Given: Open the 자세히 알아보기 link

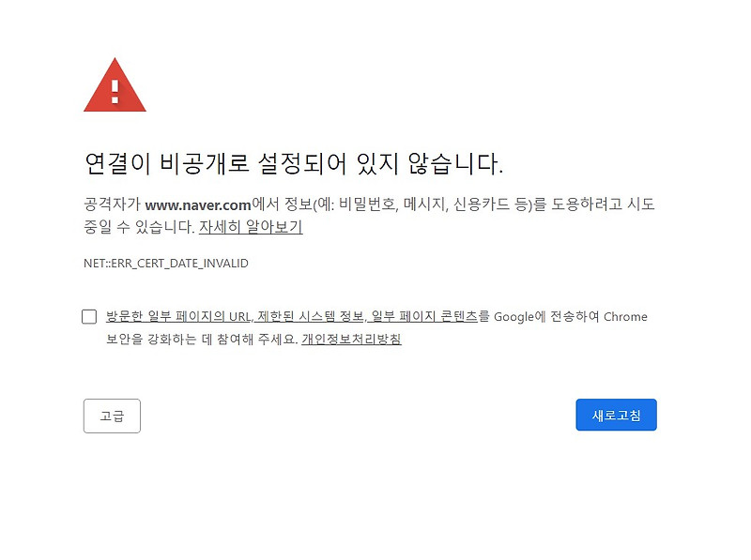Looking at the screenshot, I should [x=251, y=226].
